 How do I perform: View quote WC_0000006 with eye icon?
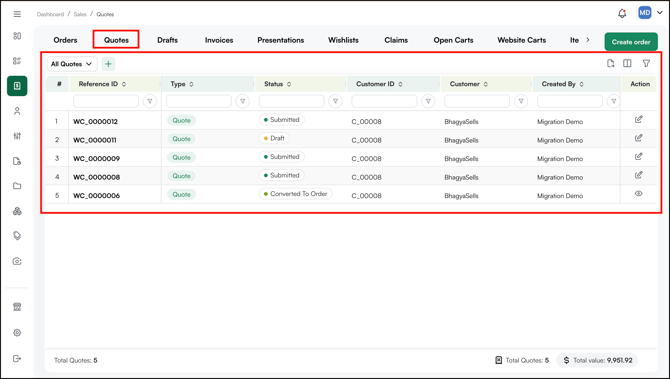point(638,194)
